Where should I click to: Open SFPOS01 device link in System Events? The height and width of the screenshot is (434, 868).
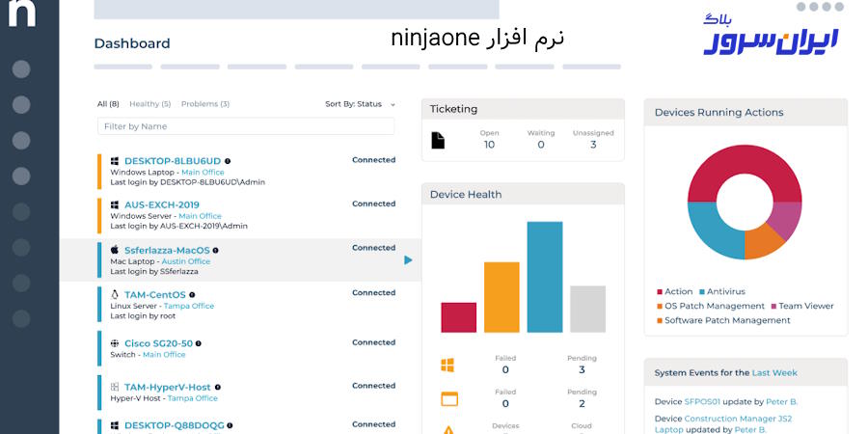702,402
